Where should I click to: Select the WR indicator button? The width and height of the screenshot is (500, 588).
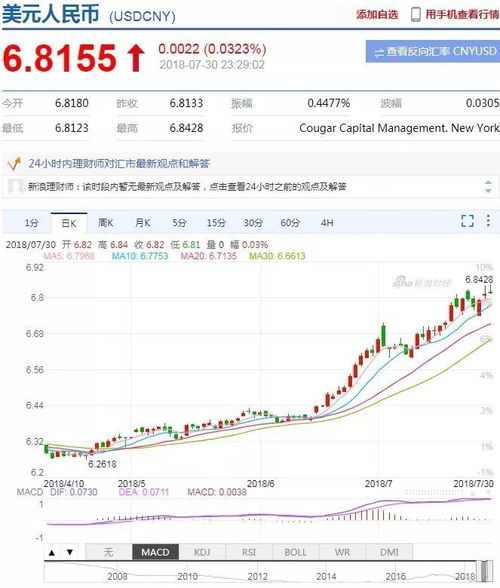342,552
